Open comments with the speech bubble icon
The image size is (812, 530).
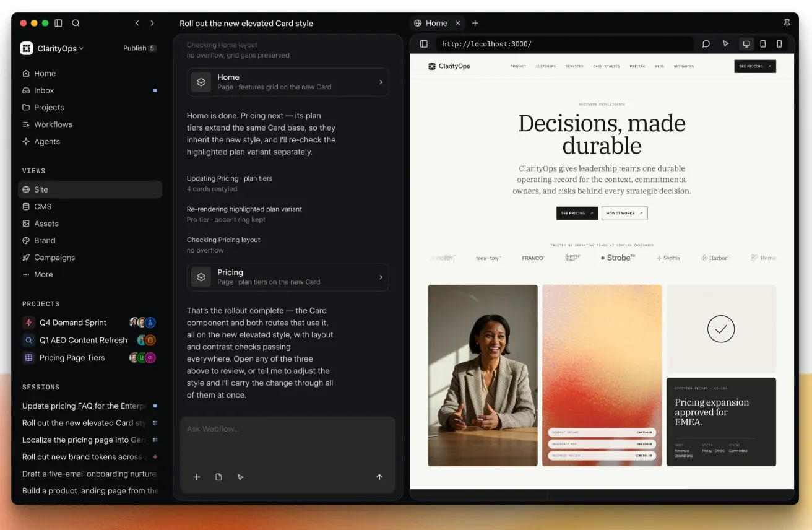pos(706,44)
